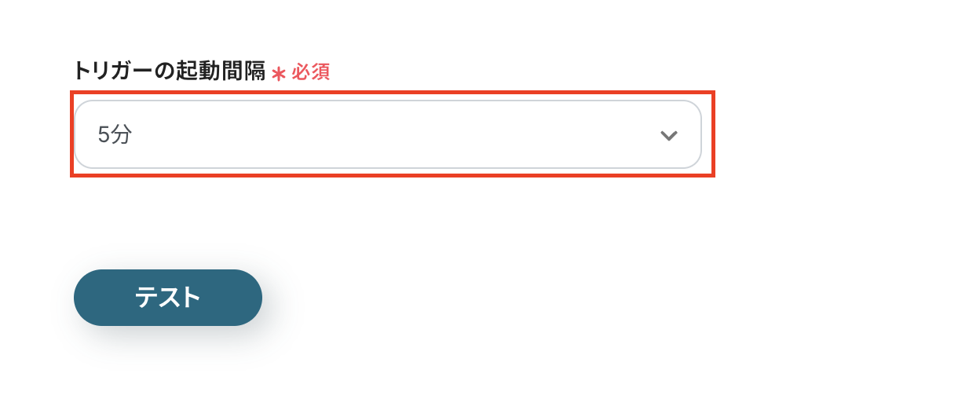The width and height of the screenshot is (980, 399).
Task: Click the dark blue テスト pill button
Action: pyautogui.click(x=168, y=298)
